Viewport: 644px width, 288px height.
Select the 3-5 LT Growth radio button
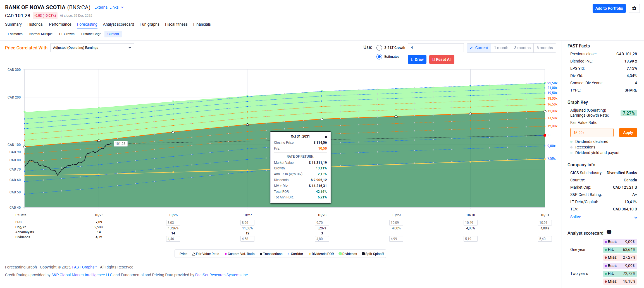click(x=379, y=48)
